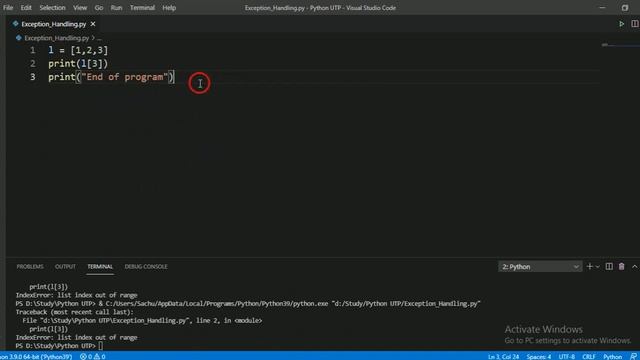Switch to the PROBLEMS panel tab
Screen dimensions: 640x360
click(30, 267)
